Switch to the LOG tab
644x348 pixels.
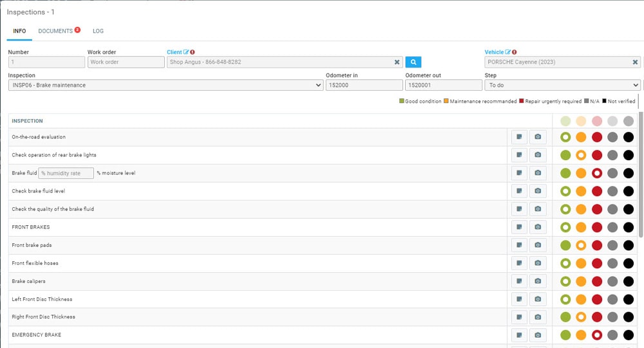(x=98, y=31)
